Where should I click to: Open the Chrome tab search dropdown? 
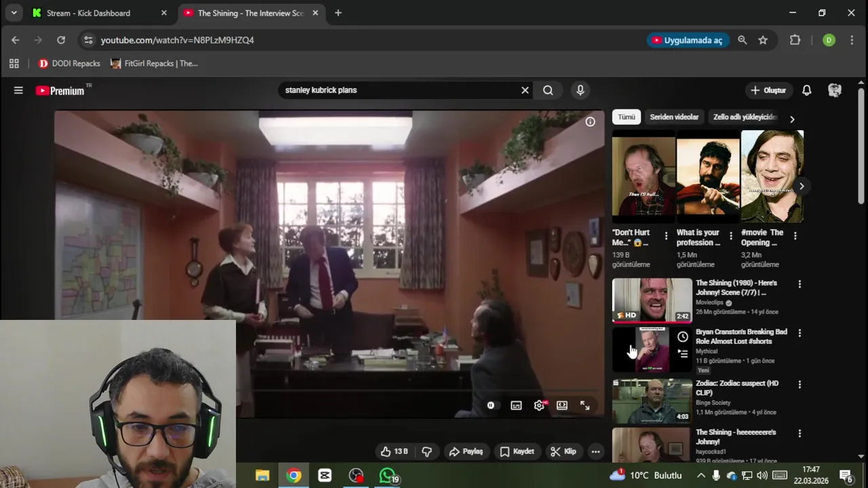[14, 13]
